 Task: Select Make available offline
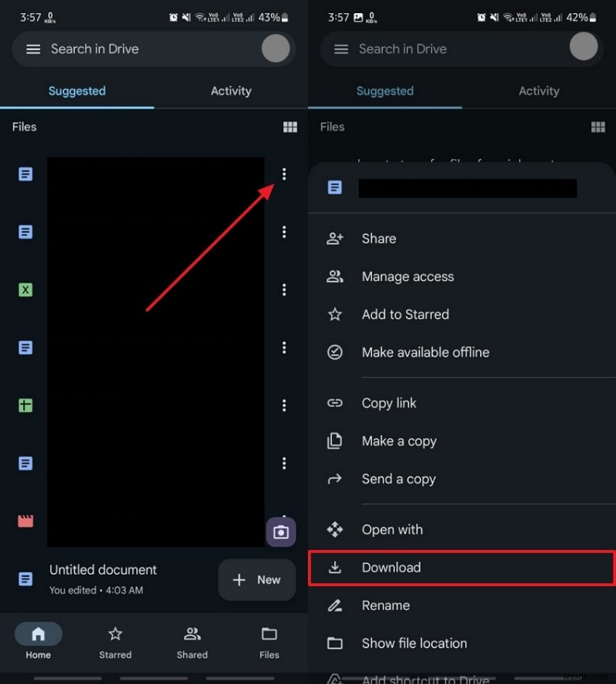click(462, 353)
